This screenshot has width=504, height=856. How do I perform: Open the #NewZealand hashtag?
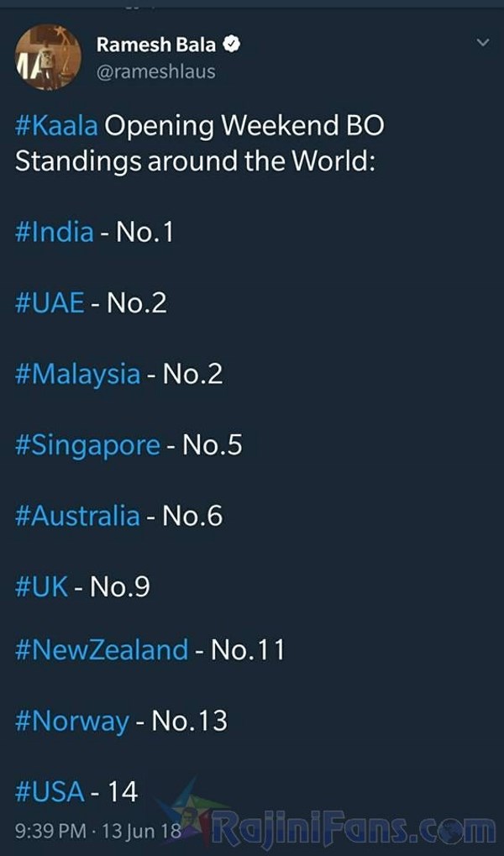(102, 649)
